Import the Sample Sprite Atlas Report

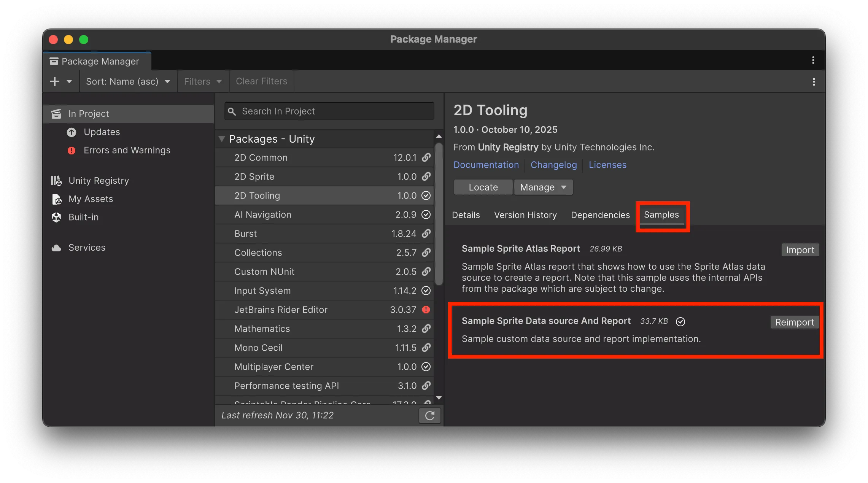pyautogui.click(x=800, y=250)
